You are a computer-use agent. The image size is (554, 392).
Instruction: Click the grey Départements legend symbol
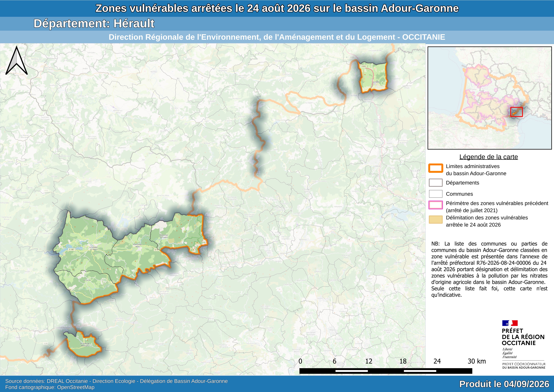(x=436, y=183)
